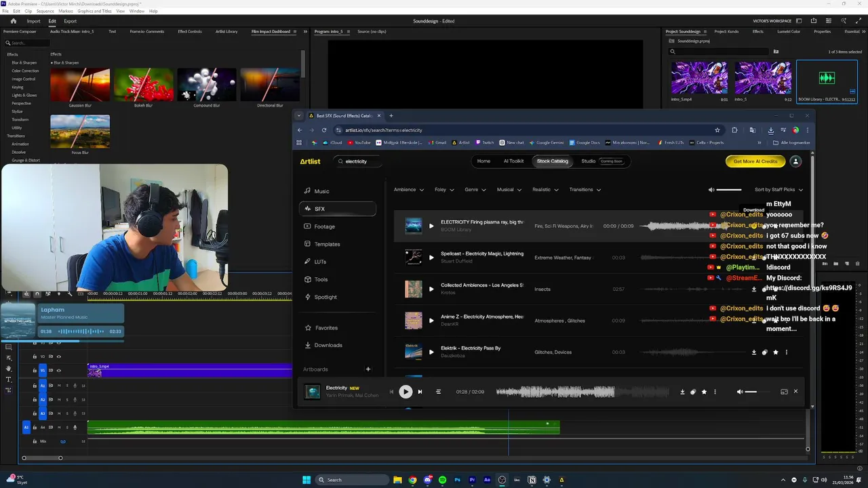Viewport: 868px width, 488px height.
Task: Expand the Genre filter dropdown
Action: pyautogui.click(x=475, y=190)
